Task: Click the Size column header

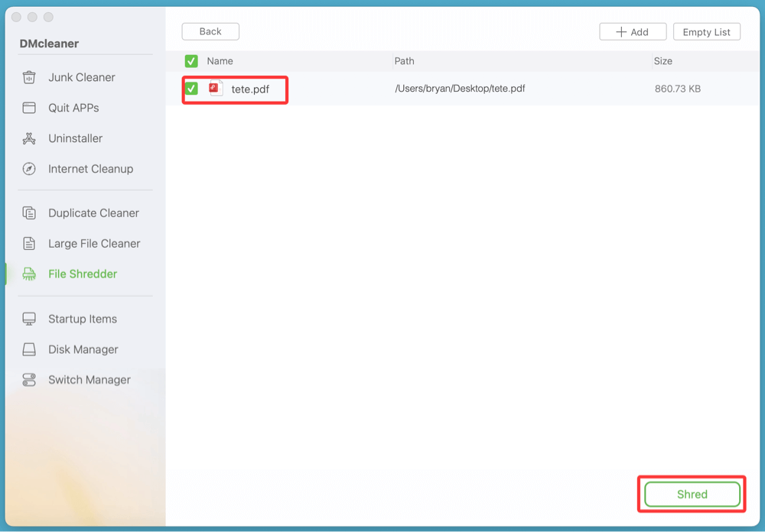Action: (662, 61)
